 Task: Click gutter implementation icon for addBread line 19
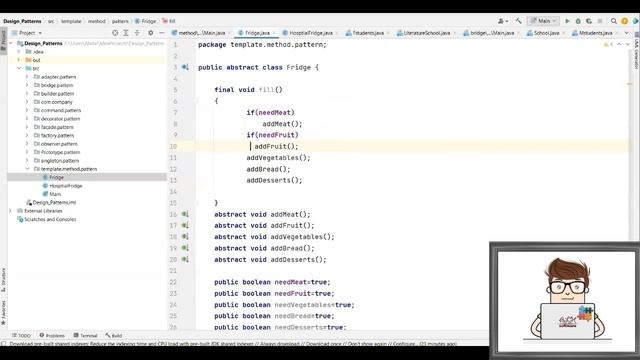(185, 248)
